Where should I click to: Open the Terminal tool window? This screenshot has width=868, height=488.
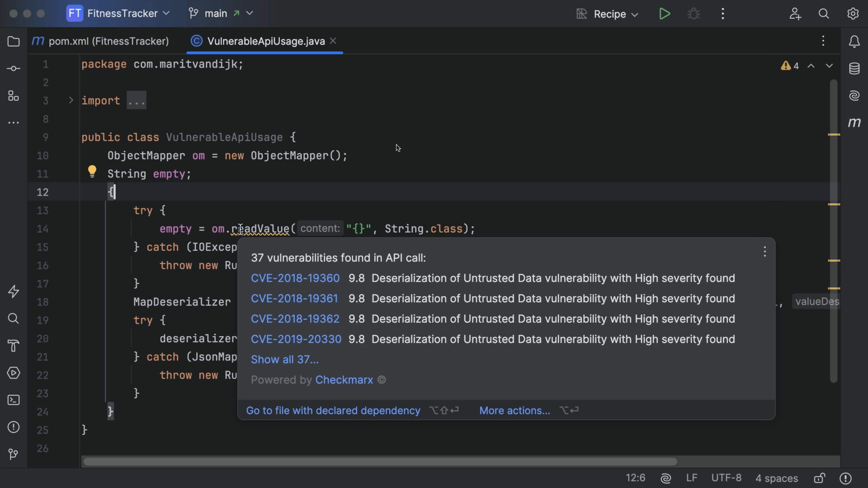pos(14,400)
